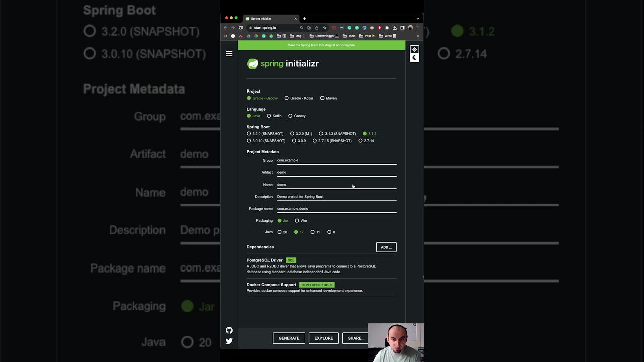Switch to the dark theme moon icon

(x=414, y=58)
